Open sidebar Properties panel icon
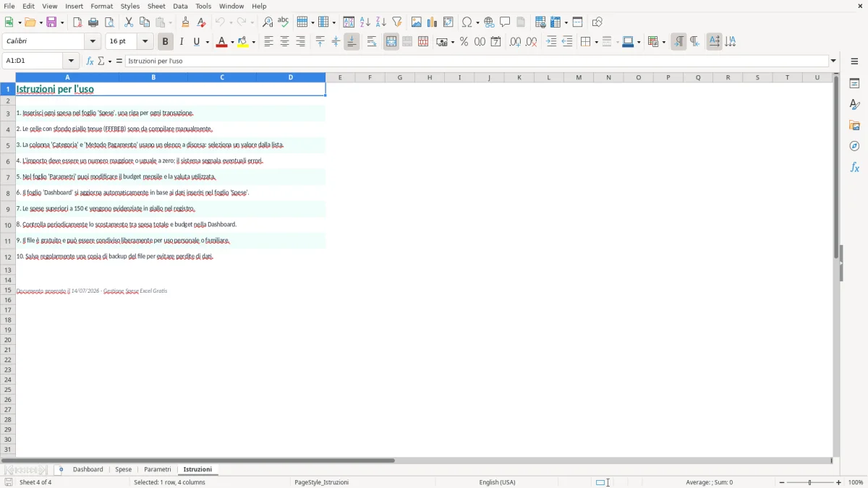This screenshot has width=868, height=488. (854, 83)
